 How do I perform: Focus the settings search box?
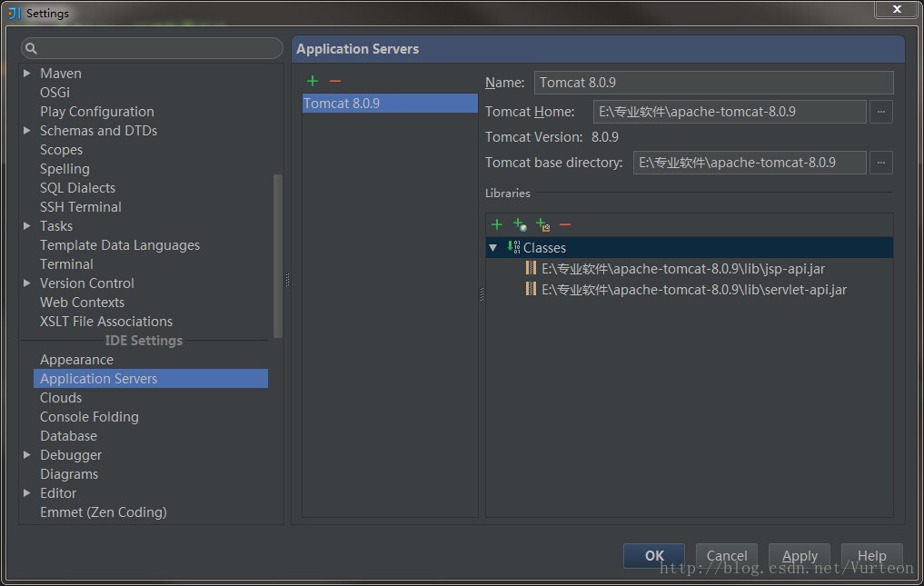click(x=152, y=48)
